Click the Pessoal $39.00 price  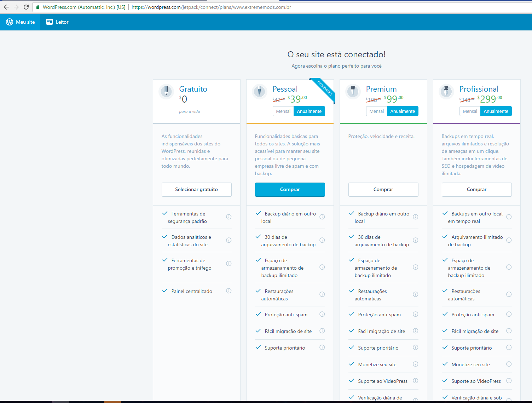[x=297, y=99]
